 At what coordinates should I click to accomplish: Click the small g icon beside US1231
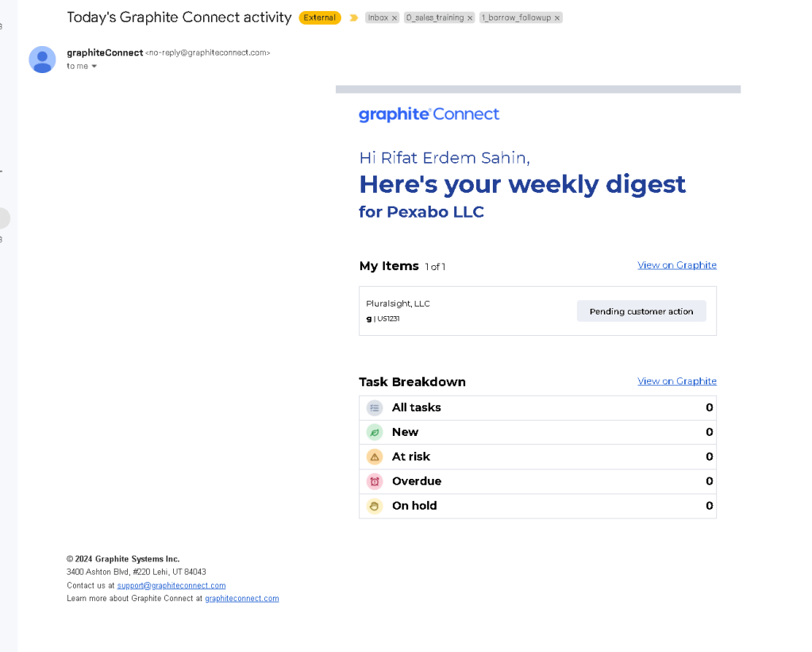[369, 318]
